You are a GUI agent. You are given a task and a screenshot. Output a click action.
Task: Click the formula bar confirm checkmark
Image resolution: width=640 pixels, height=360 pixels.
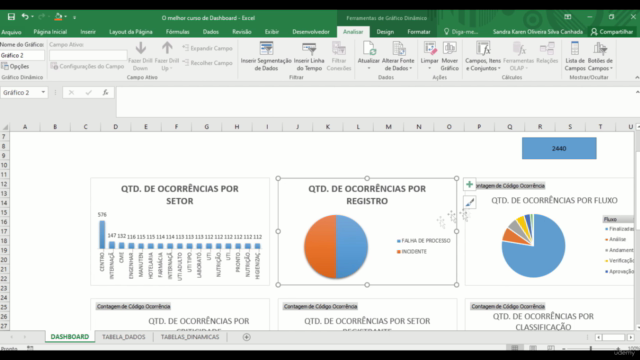coord(88,93)
